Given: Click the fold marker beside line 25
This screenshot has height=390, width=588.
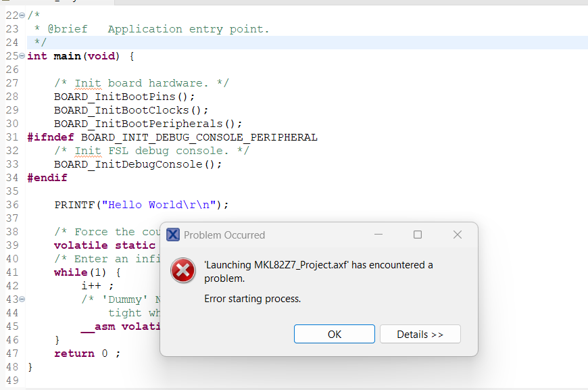Looking at the screenshot, I should point(22,56).
